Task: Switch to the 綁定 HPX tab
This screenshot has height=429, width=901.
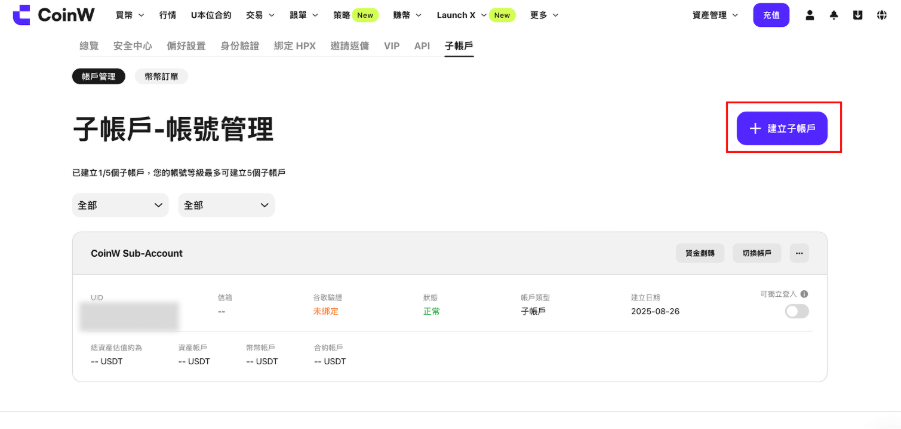Action: click(295, 46)
